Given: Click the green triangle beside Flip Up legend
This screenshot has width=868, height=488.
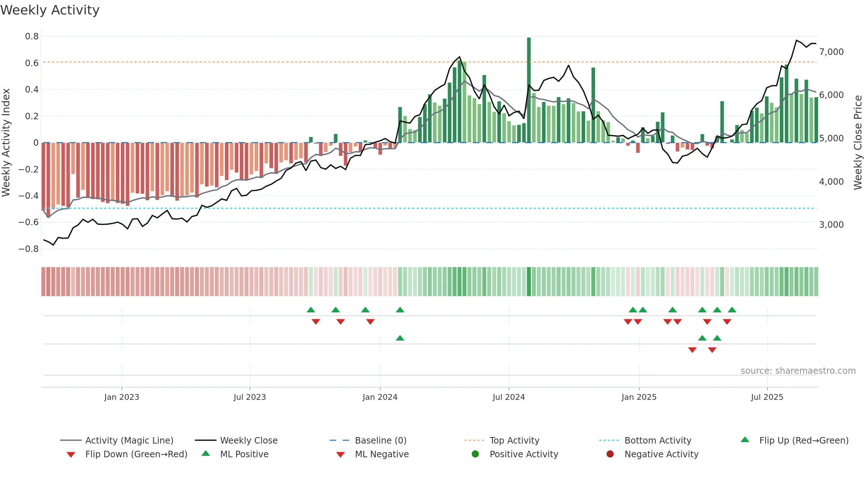Looking at the screenshot, I should [x=745, y=440].
